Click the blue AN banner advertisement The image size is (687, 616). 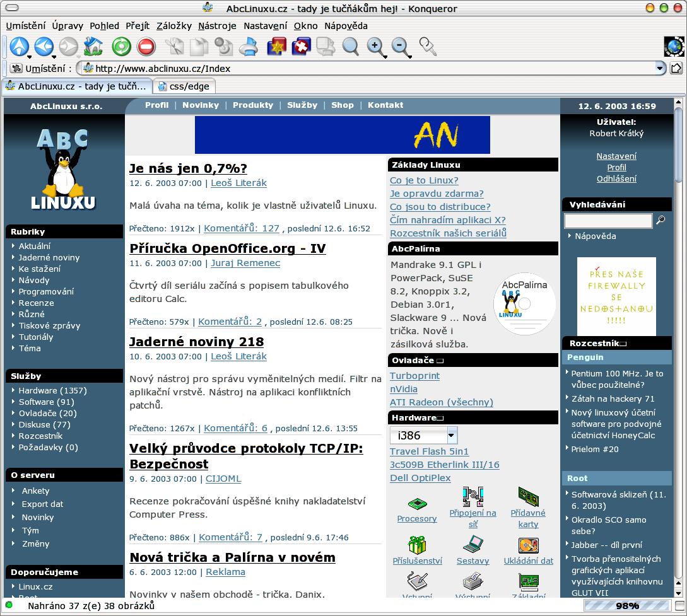point(342,135)
